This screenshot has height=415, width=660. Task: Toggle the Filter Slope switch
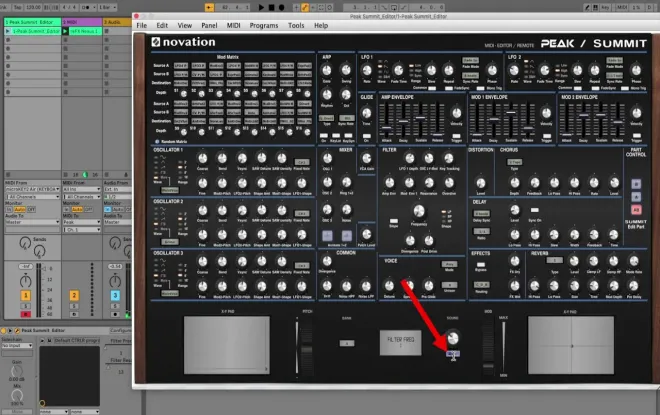coord(394,221)
